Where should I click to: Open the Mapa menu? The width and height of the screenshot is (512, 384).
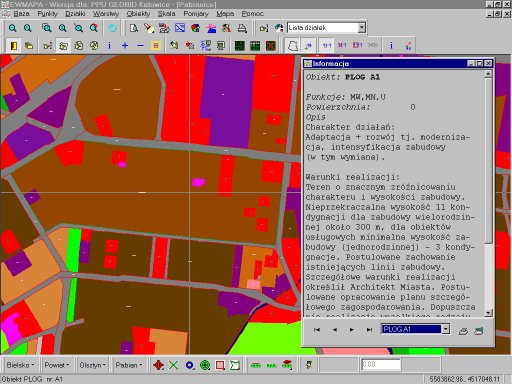coord(225,14)
